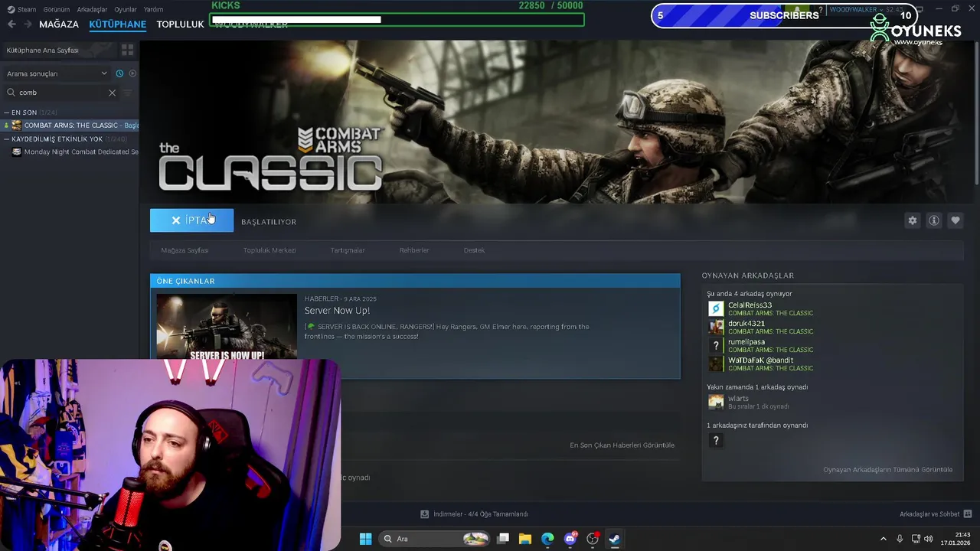Open game info icon
980x551 pixels.
(x=933, y=220)
